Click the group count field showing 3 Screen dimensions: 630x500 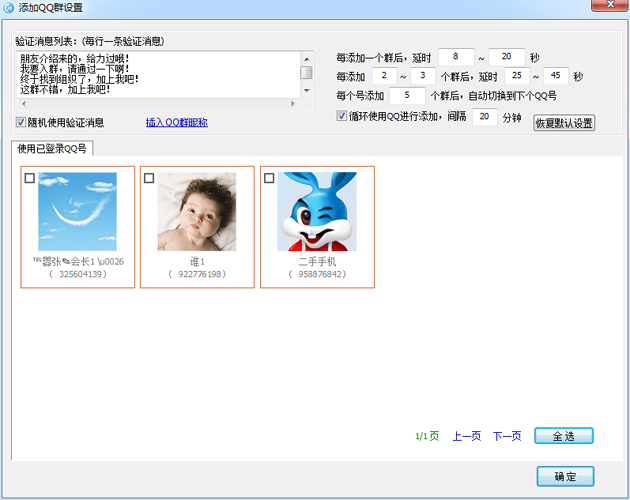(423, 76)
